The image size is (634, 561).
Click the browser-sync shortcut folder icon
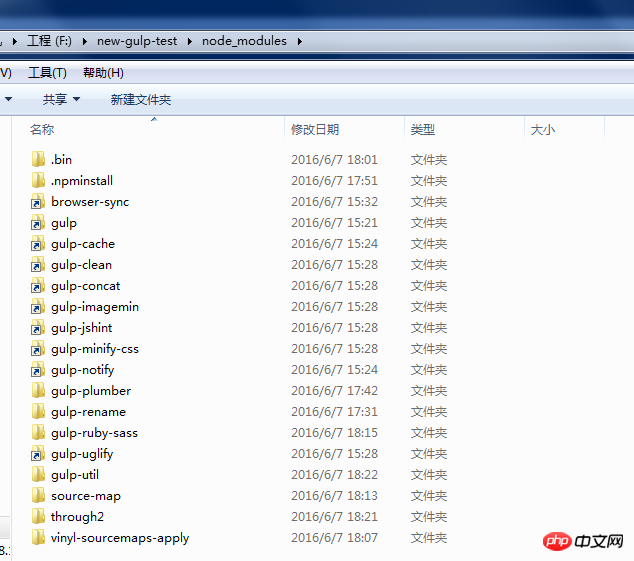(38, 201)
